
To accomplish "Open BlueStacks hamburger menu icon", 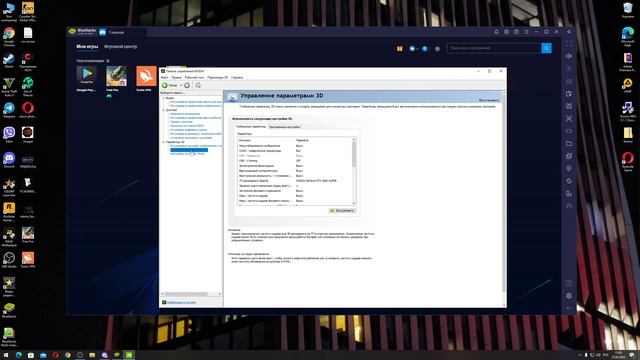I will 526,32.
